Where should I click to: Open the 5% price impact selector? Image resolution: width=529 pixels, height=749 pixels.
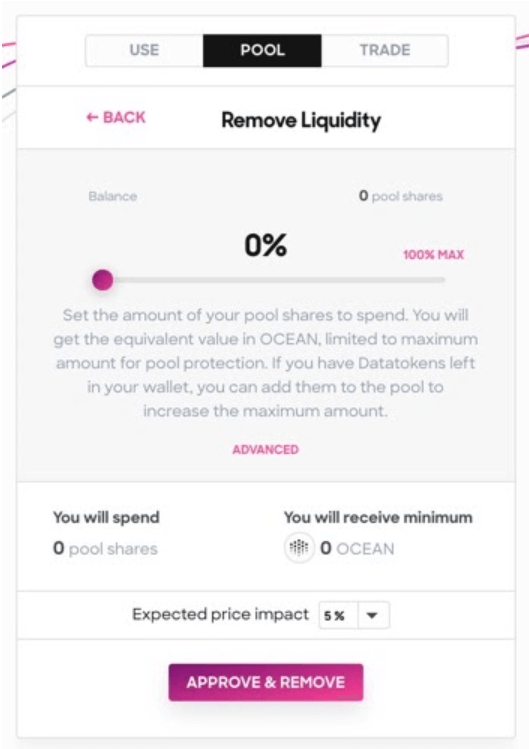point(354,615)
